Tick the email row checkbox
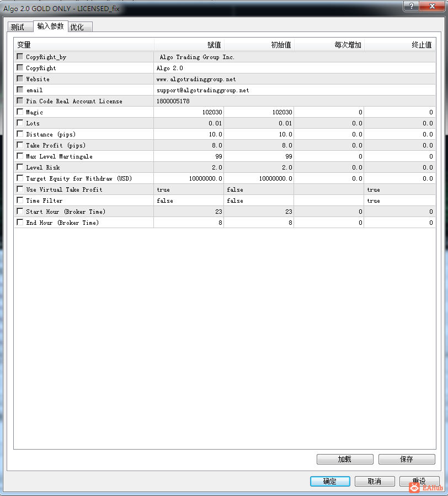 20,90
